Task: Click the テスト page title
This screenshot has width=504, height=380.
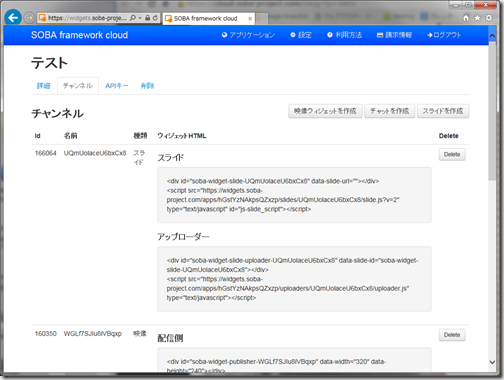Action: 49,63
